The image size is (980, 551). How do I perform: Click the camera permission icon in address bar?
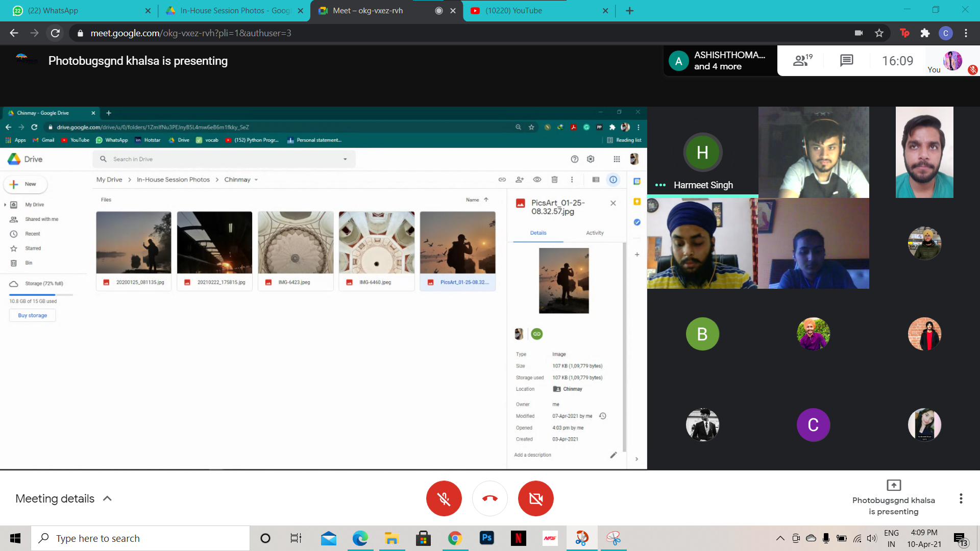(859, 33)
